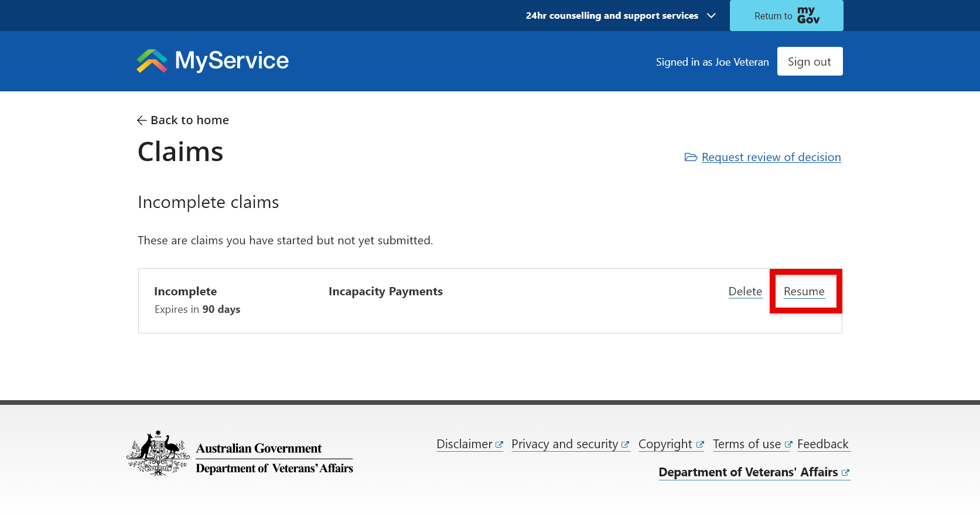Click the external link icon after Disclaimer
This screenshot has height=515, width=980.
499,445
